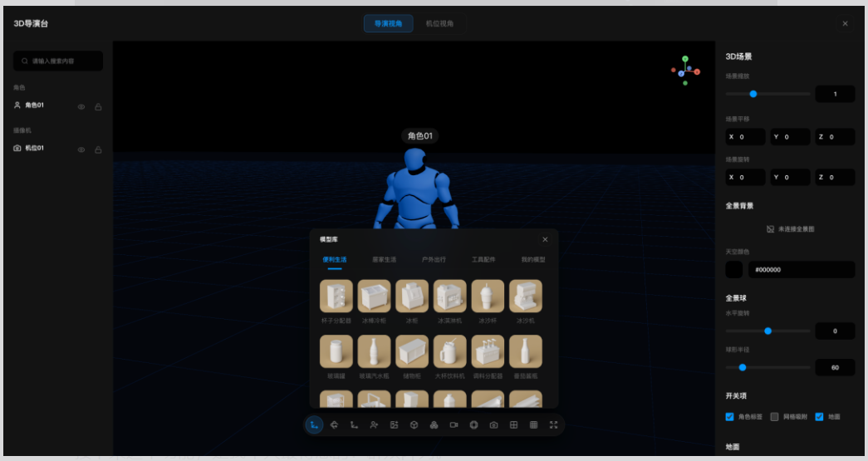Select the scale axis tool in bottom toolbar
This screenshot has height=461, width=868.
pyautogui.click(x=354, y=425)
